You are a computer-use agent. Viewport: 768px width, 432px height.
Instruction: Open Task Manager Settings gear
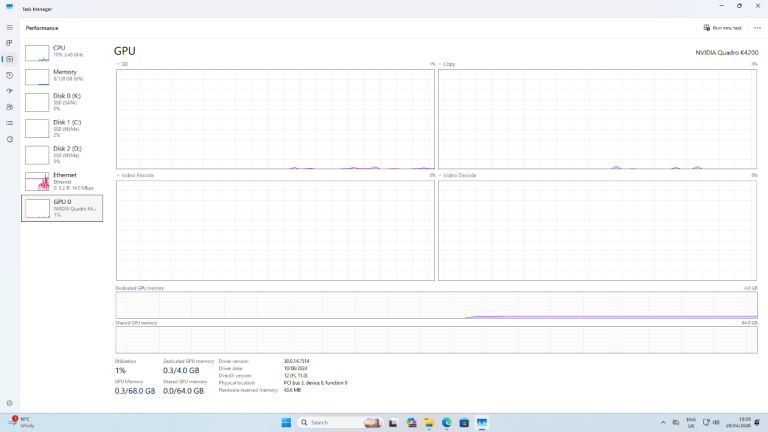9,403
